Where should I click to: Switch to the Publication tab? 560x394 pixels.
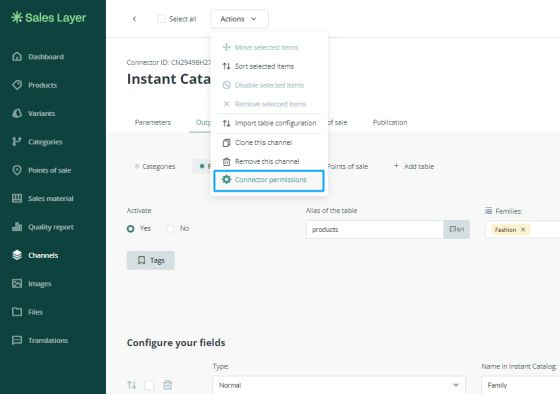(390, 123)
